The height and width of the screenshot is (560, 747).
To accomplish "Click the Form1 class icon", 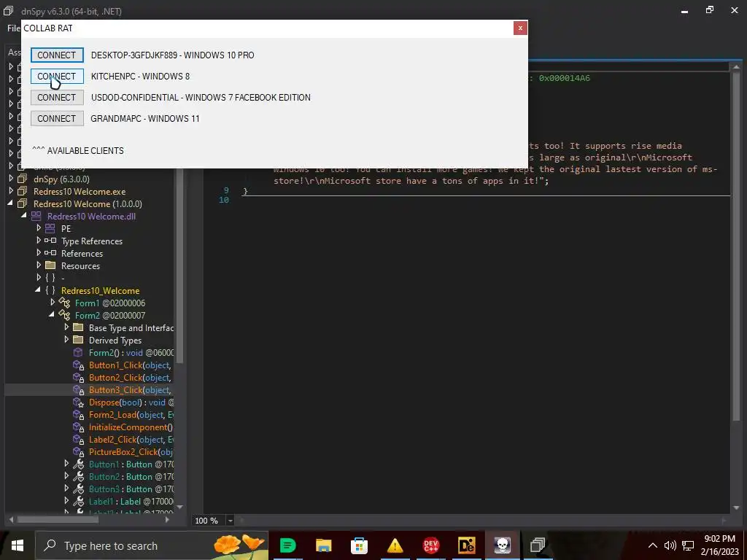I will coord(64,303).
